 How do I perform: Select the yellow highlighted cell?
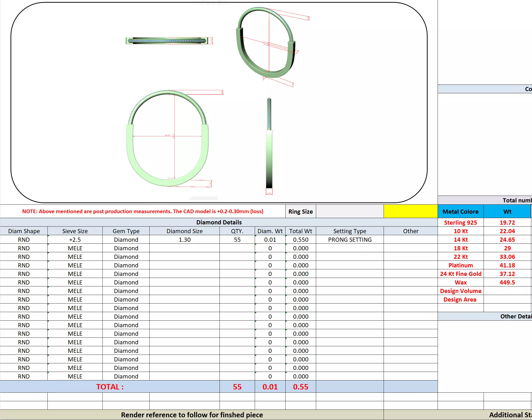(410, 211)
